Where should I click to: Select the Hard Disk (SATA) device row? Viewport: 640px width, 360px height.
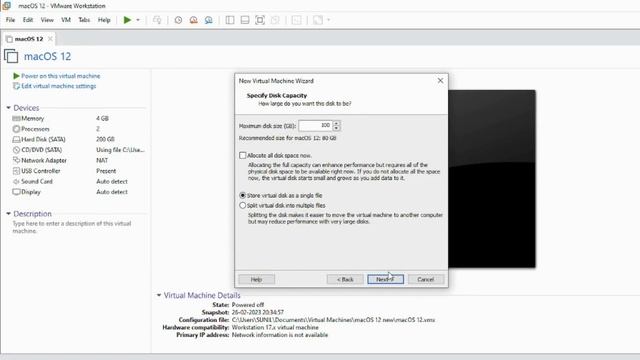(78, 139)
